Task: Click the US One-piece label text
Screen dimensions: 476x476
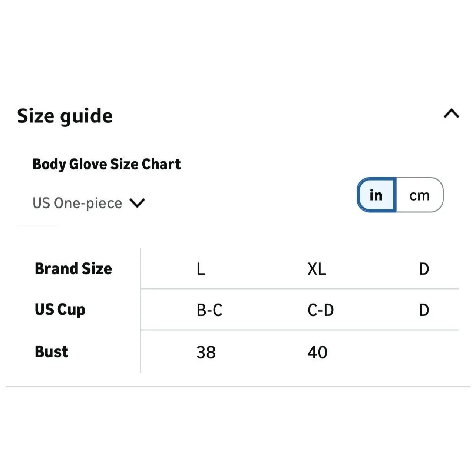Action: [x=77, y=203]
